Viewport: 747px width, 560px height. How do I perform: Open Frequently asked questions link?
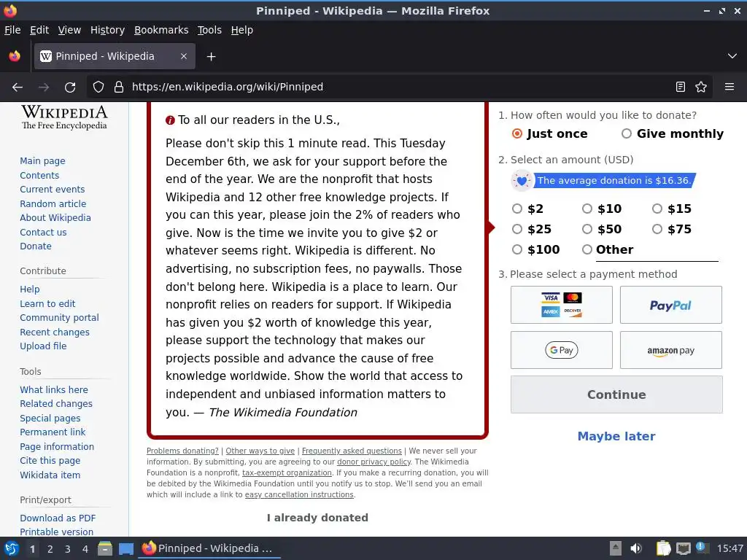[352, 451]
